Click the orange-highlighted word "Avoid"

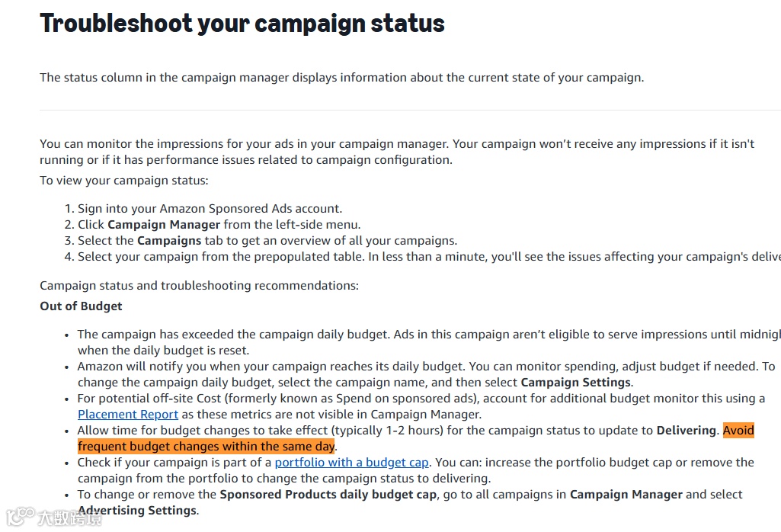pyautogui.click(x=738, y=431)
